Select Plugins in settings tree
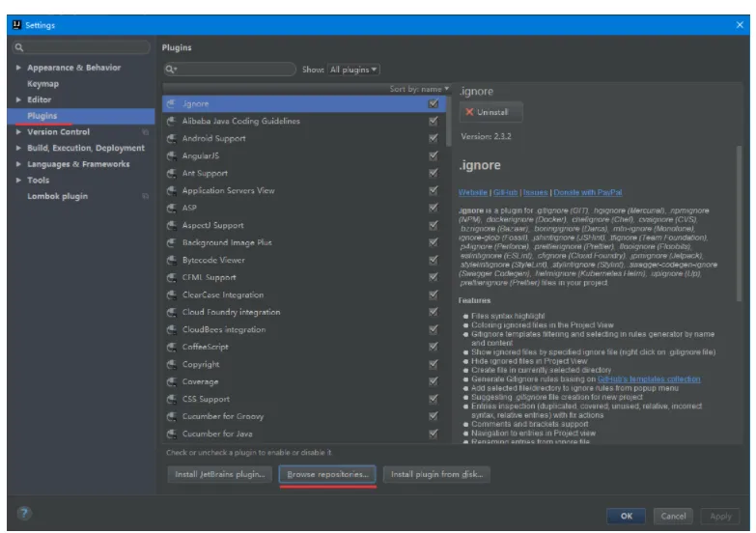 [x=81, y=116]
